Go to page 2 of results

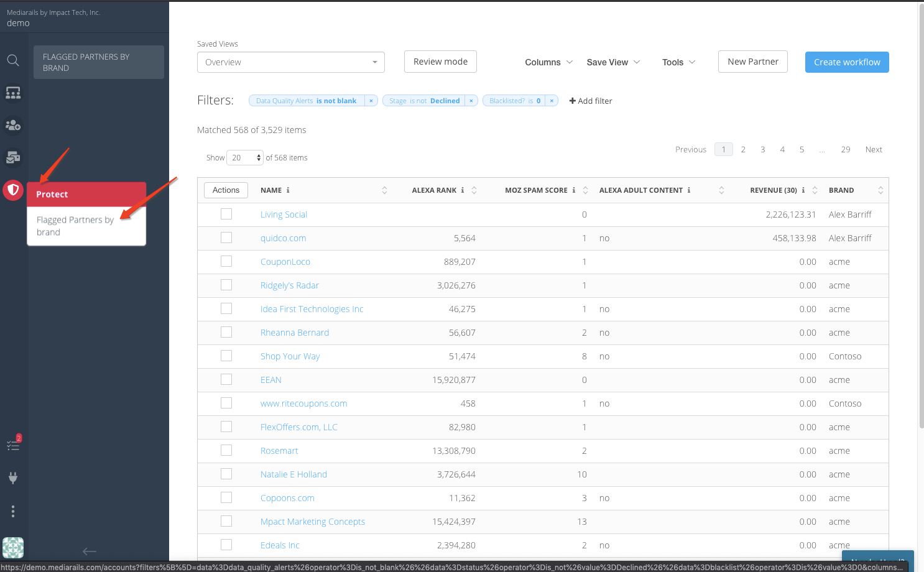[x=743, y=149]
